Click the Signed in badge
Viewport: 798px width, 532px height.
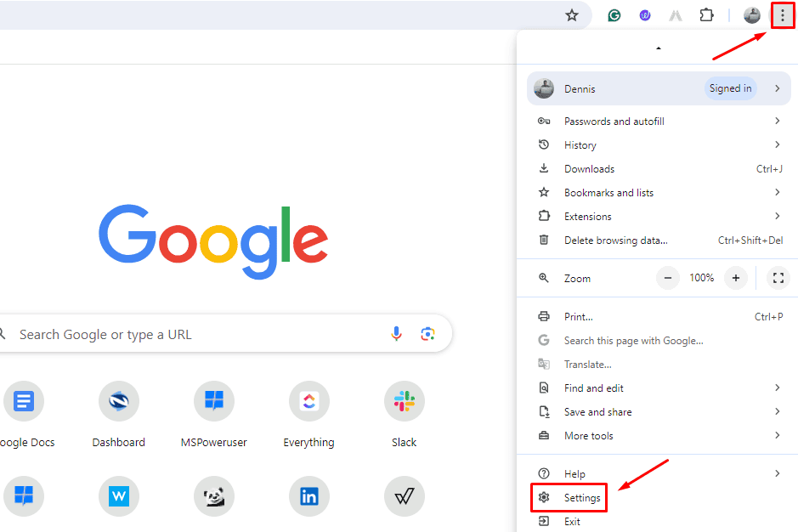(x=730, y=88)
